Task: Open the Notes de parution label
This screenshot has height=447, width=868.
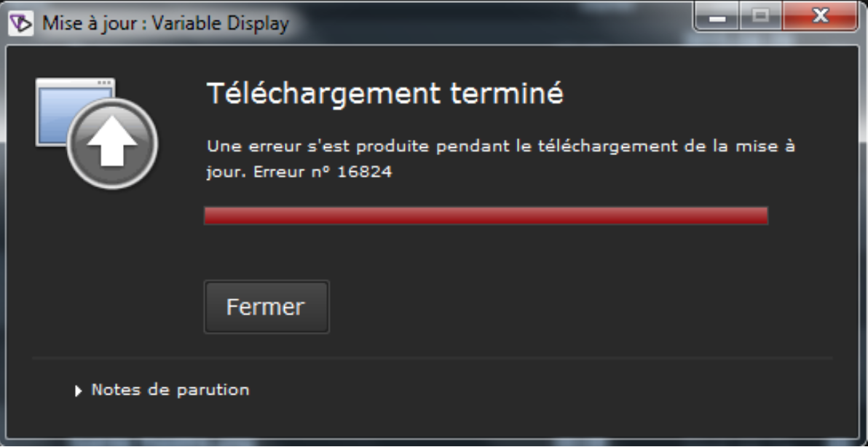Action: pyautogui.click(x=170, y=390)
